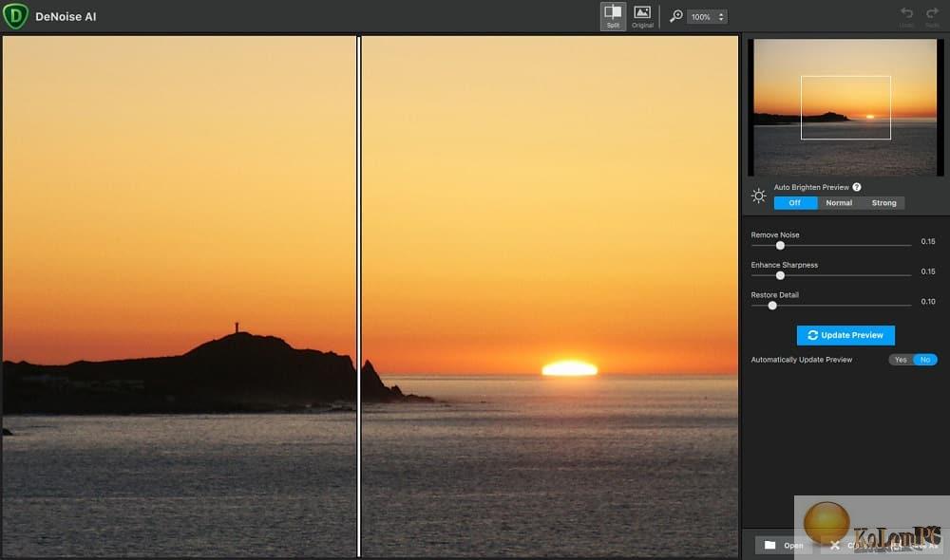Click the Restore Detail label
950x560 pixels.
coord(774,295)
